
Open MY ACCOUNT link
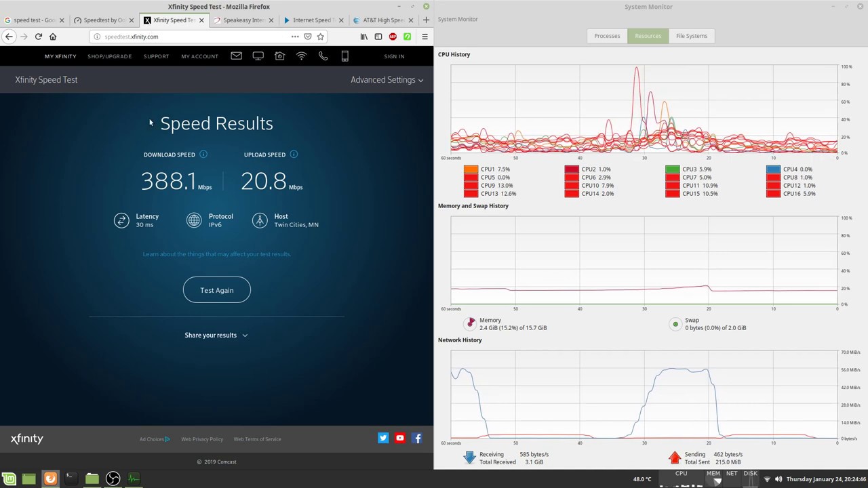[x=199, y=56]
